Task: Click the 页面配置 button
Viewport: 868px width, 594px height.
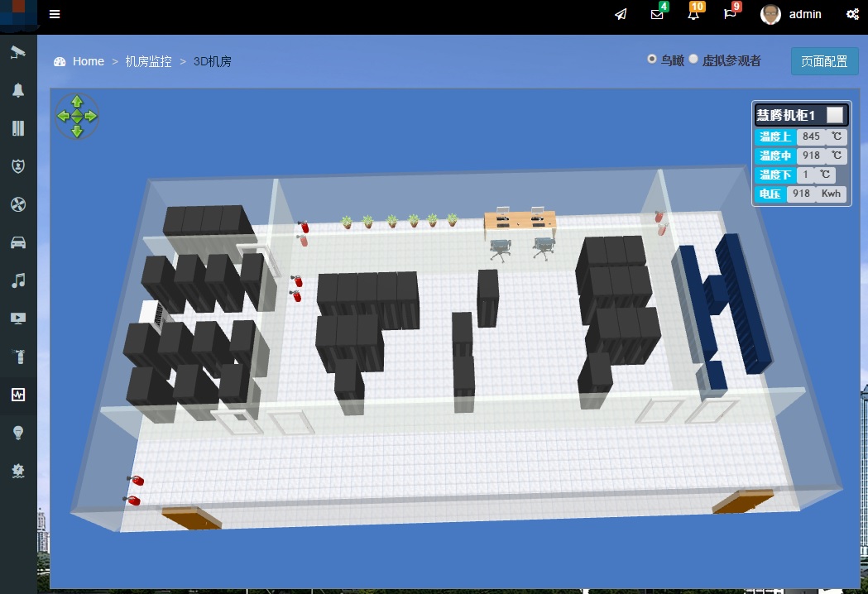Action: click(824, 61)
